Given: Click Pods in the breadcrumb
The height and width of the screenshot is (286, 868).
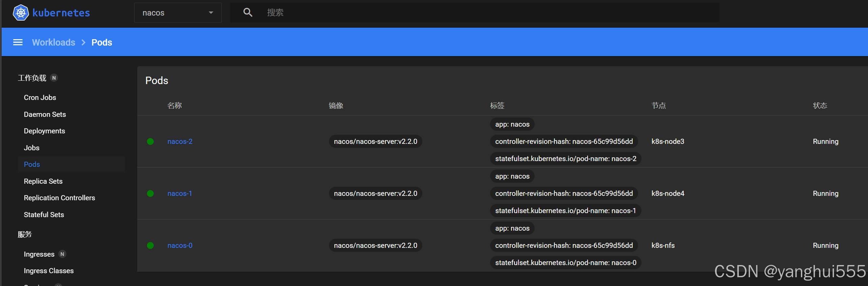Looking at the screenshot, I should coord(102,42).
